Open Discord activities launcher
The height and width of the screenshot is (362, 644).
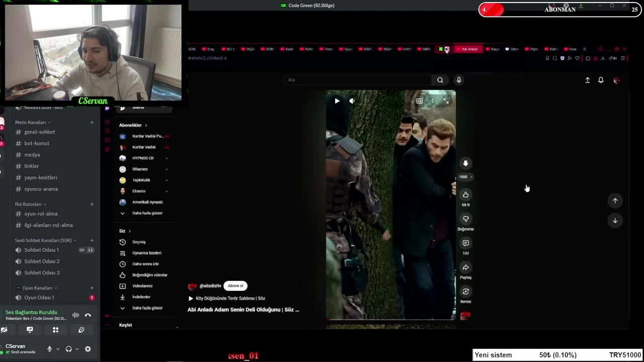[56, 330]
